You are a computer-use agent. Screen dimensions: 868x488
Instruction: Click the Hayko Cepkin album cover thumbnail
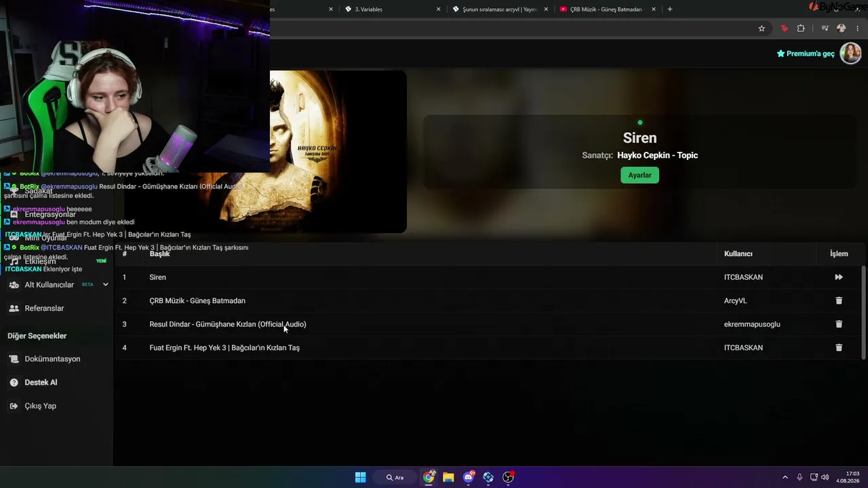[338, 152]
